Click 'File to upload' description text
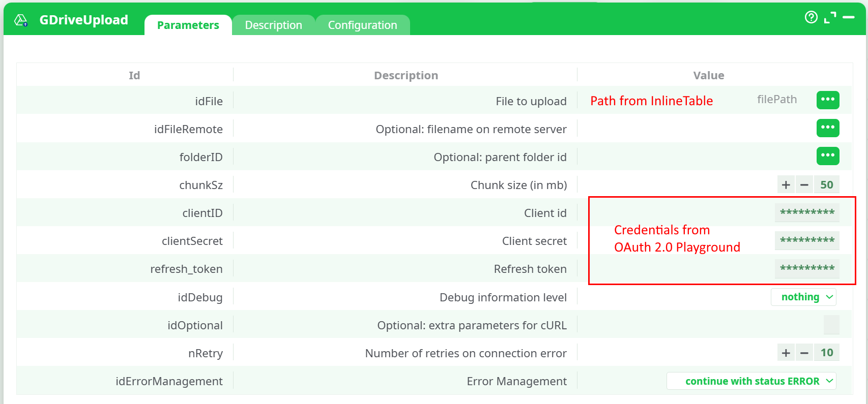Screen dimensions: 868x404 (x=531, y=101)
